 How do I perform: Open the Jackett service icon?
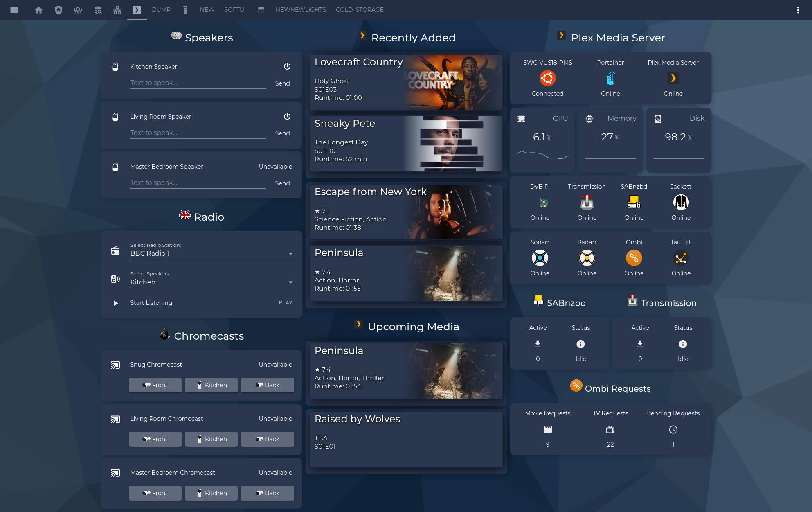pos(681,202)
